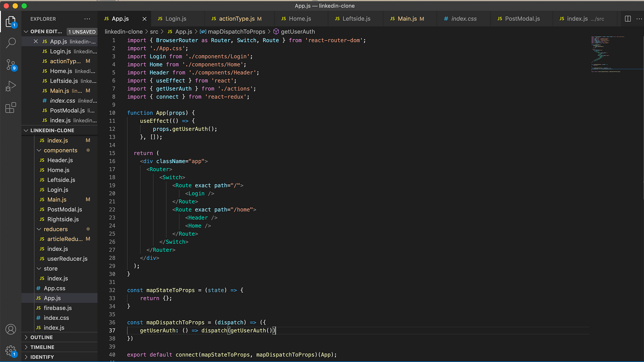
Task: Click the 1 UNSAVED badge
Action: 82,32
